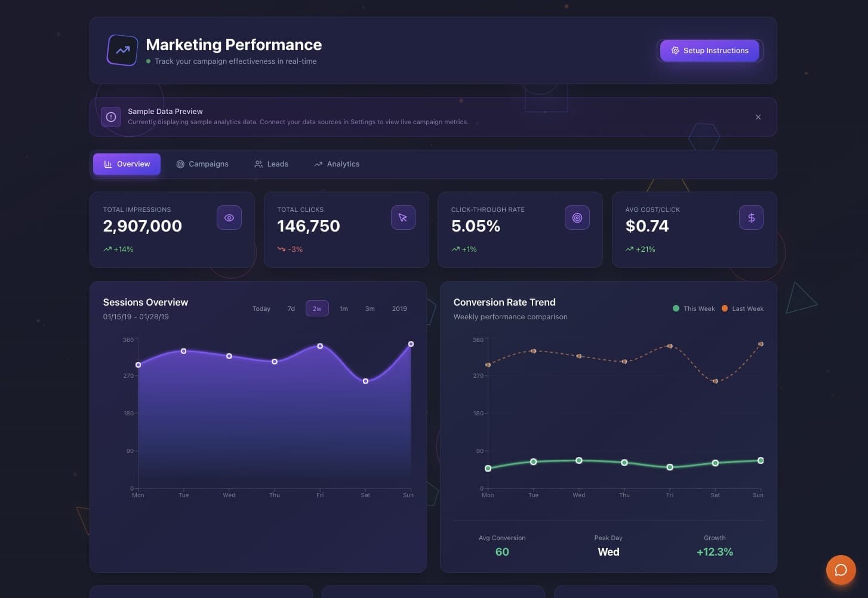
Task: Switch to the Overview tab
Action: pos(127,164)
